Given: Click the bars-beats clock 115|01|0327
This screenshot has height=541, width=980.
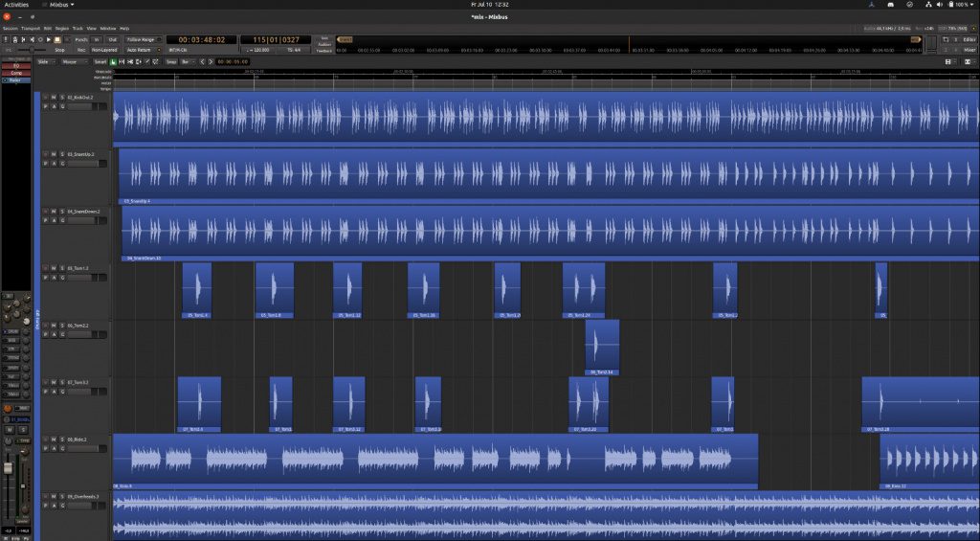Looking at the screenshot, I should tap(276, 39).
